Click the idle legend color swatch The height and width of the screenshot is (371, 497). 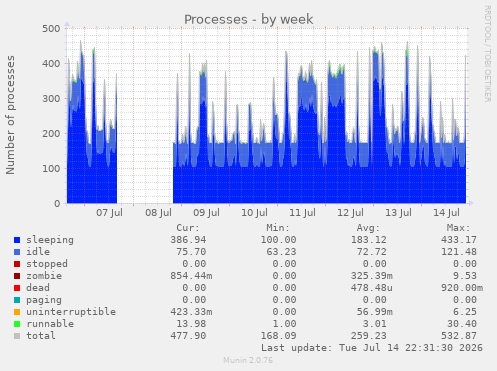coord(17,252)
